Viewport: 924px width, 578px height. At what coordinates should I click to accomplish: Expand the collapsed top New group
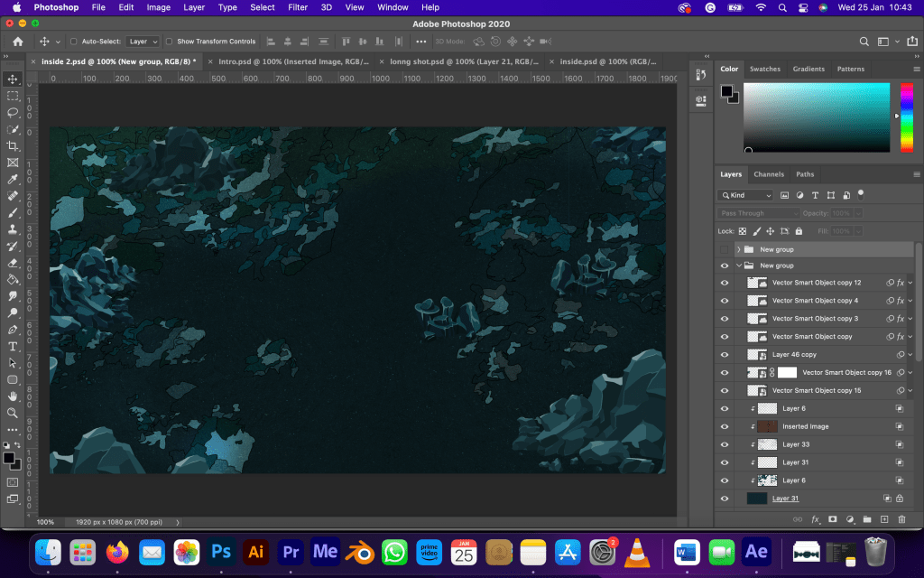tap(738, 249)
